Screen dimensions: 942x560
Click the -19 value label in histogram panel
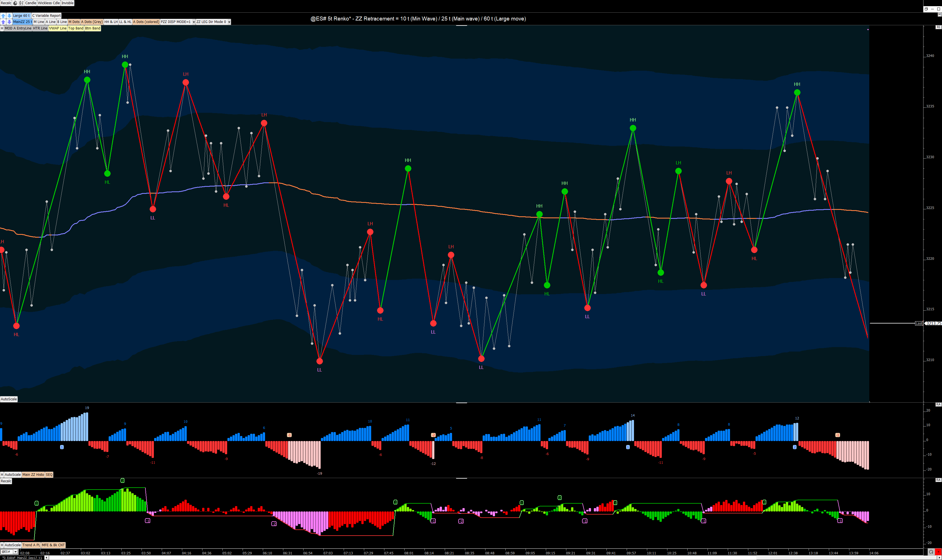pos(320,474)
